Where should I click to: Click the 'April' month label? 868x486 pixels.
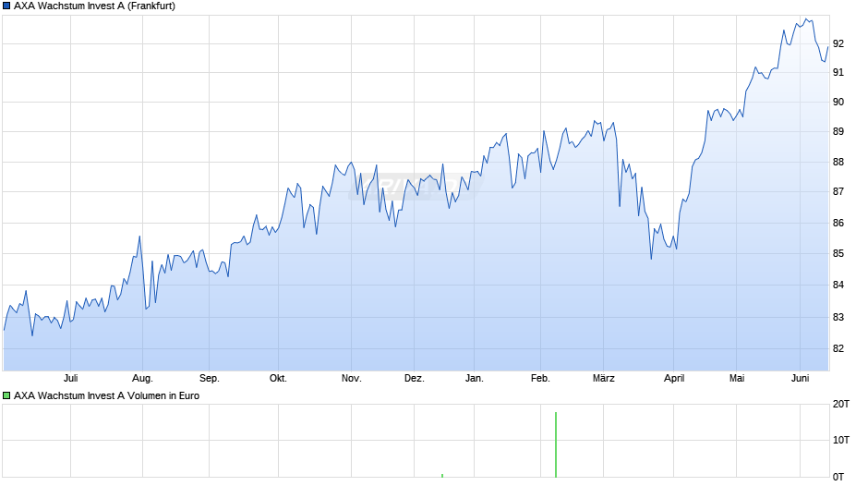[674, 379]
